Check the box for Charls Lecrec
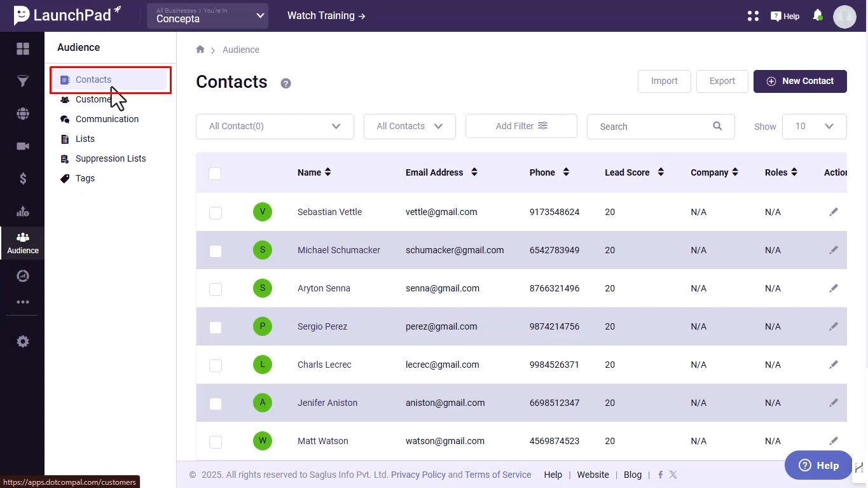Image resolution: width=868 pixels, height=488 pixels. tap(216, 365)
